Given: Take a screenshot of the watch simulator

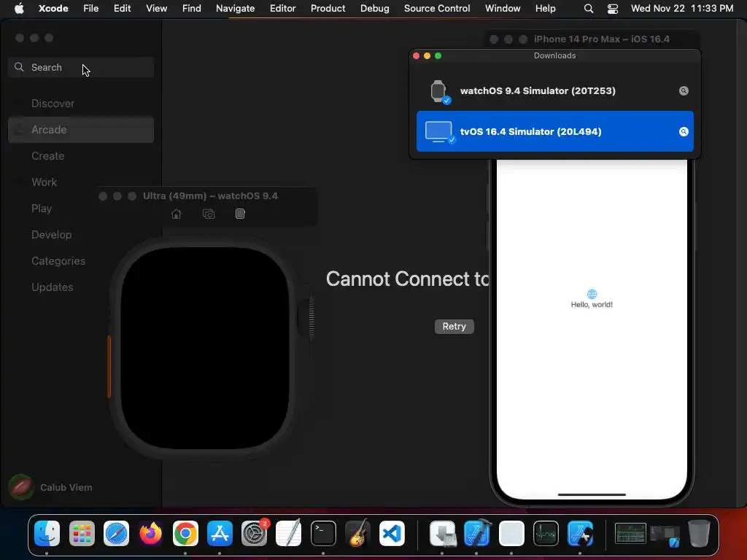Looking at the screenshot, I should point(209,214).
